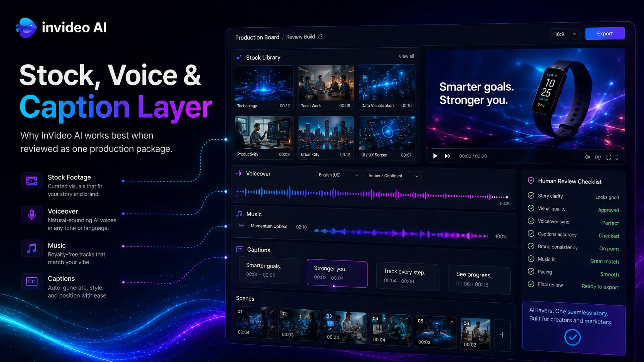Click the 'Ready to export' status text
Screen dimensions: 644x362
[x=600, y=287]
